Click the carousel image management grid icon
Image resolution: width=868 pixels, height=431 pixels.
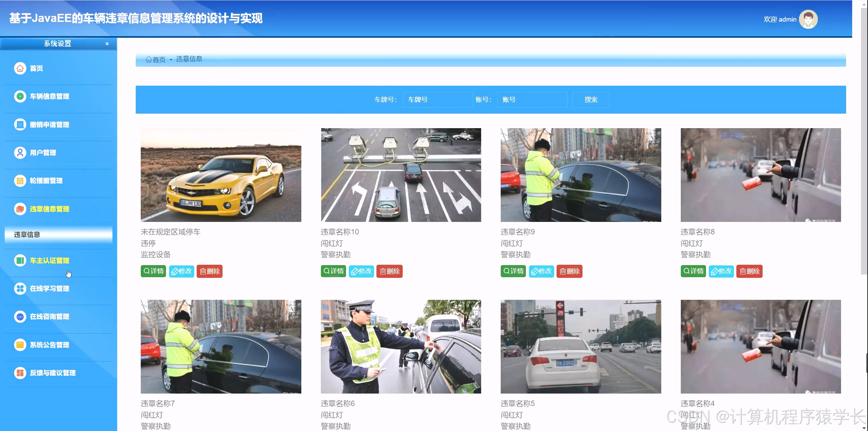click(x=20, y=181)
